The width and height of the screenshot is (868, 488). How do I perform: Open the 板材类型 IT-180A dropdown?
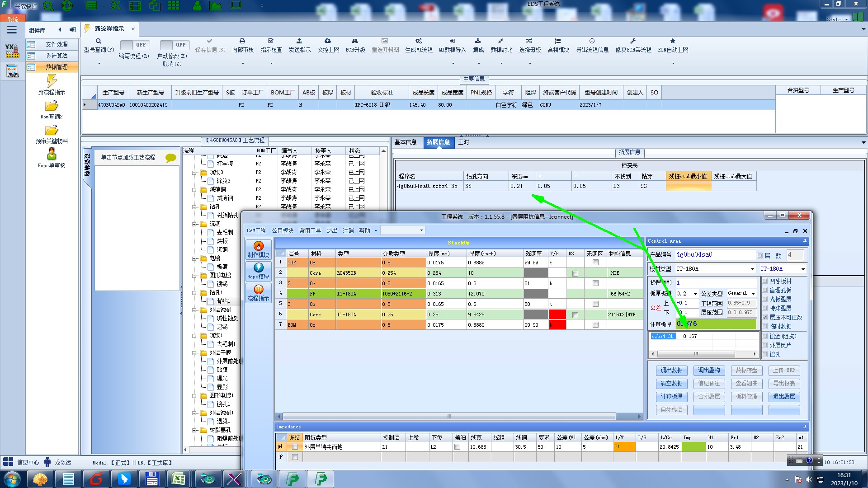(752, 269)
